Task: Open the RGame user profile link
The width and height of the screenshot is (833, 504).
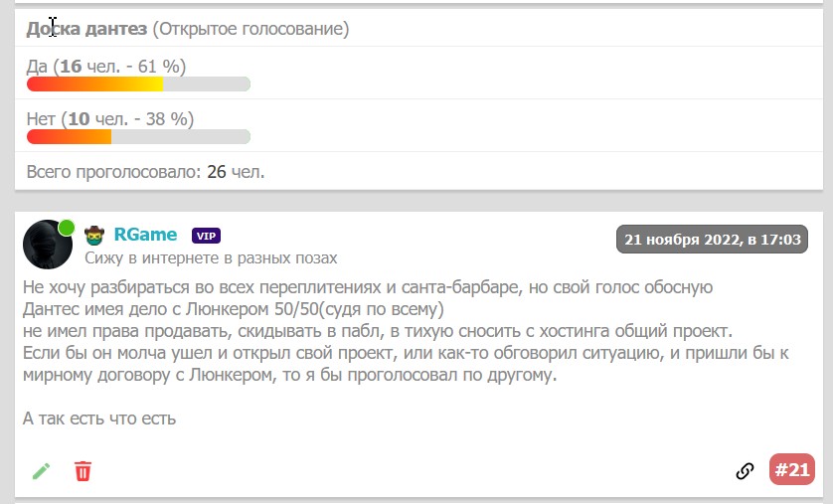Action: pos(145,235)
